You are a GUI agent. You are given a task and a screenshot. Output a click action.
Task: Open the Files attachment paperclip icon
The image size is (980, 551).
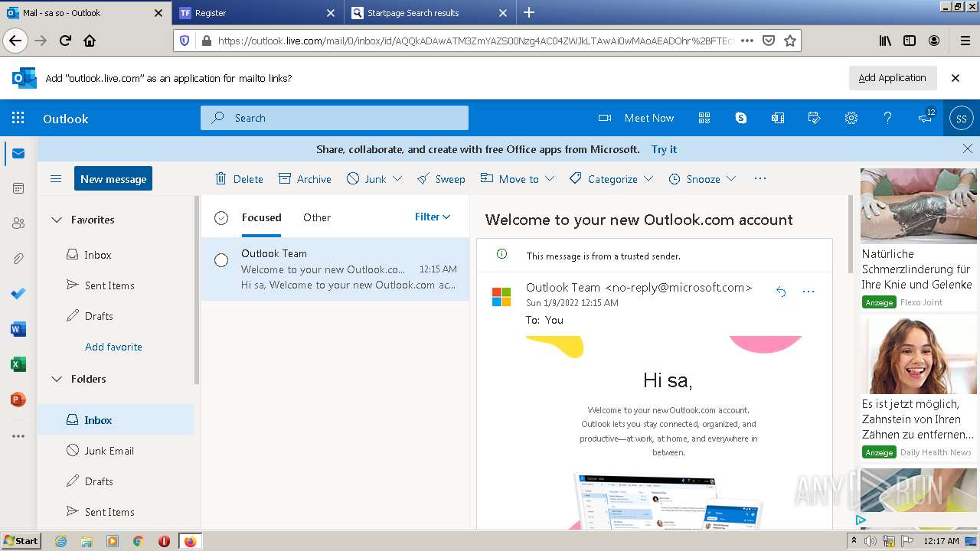18,259
